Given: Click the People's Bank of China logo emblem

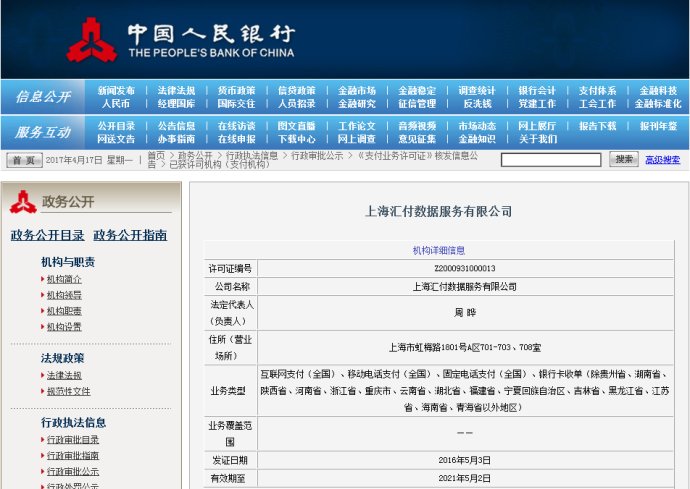Looking at the screenshot, I should (92, 40).
